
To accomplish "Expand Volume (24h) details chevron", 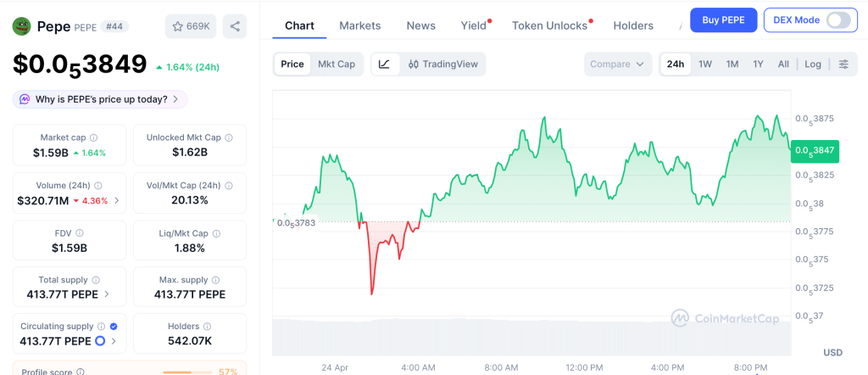I will pos(117,201).
